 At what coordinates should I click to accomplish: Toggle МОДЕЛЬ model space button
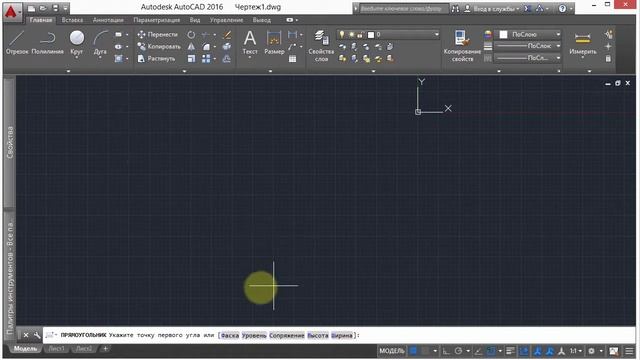[392, 351]
